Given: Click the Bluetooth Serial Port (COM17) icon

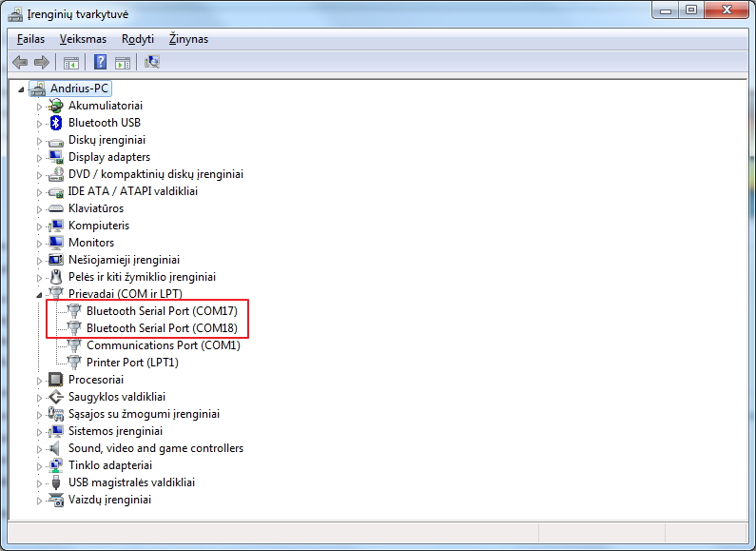Looking at the screenshot, I should pos(74,311).
